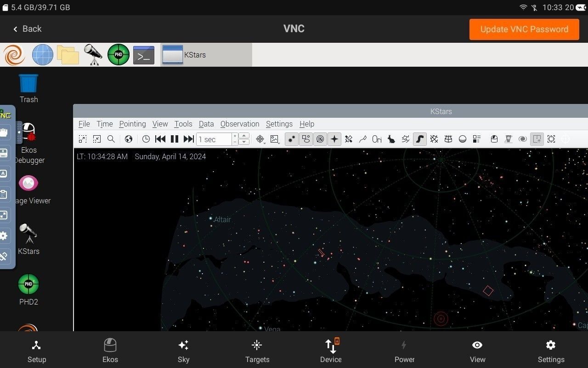
Task: Toggle deep sky objects display
Action: 306,139
